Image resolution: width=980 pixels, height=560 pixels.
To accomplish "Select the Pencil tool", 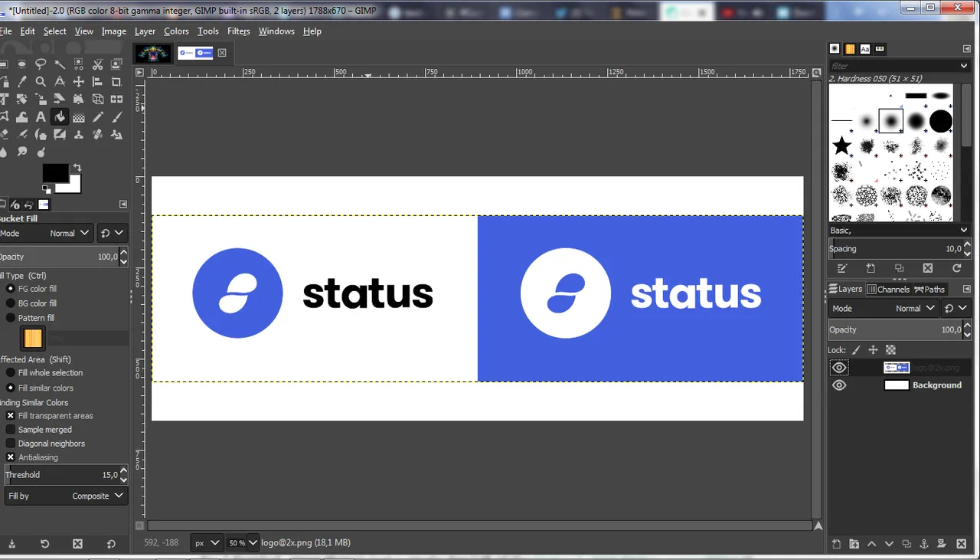I will point(98,117).
